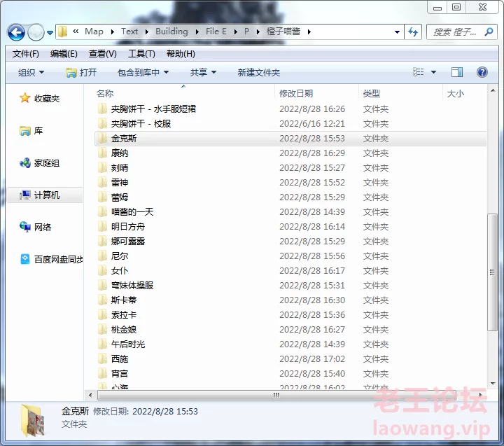Open the 包含到库中 dropdown

143,72
